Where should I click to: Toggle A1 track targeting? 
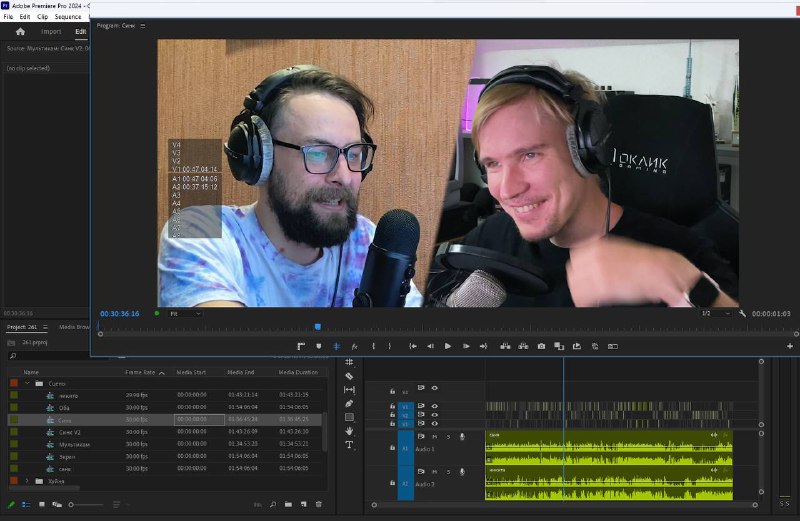[x=406, y=448]
